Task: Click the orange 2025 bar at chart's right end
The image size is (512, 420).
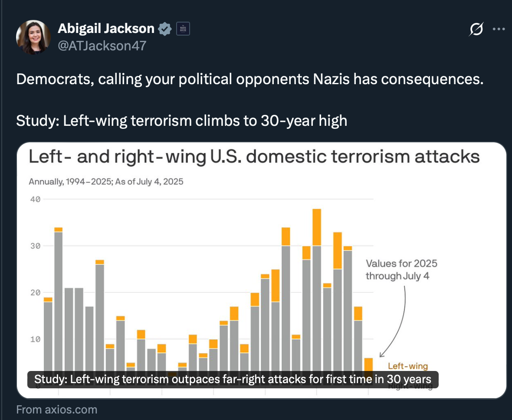Action: (x=368, y=365)
